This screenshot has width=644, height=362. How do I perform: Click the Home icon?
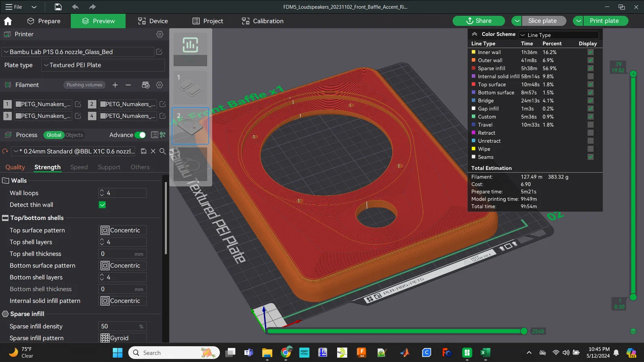click(x=8, y=21)
